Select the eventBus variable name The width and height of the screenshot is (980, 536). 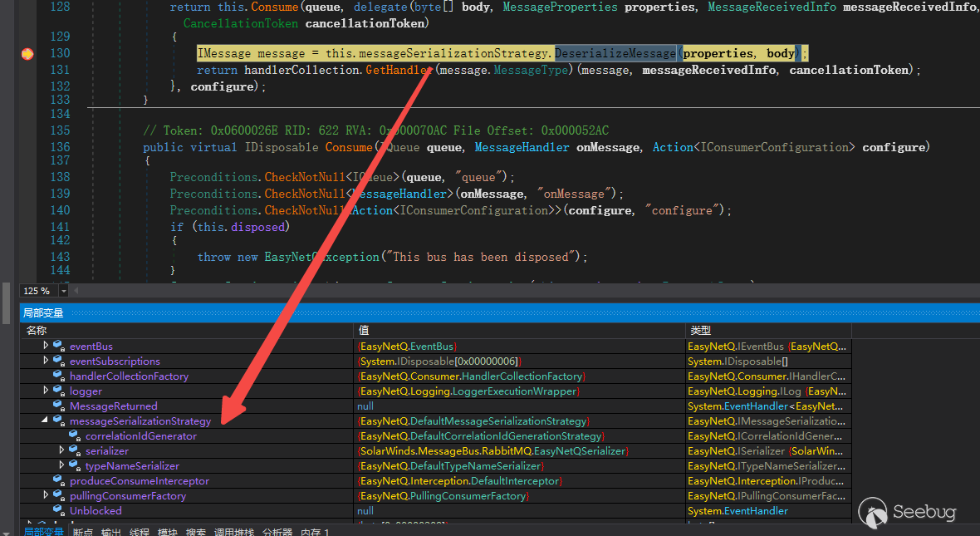(91, 346)
